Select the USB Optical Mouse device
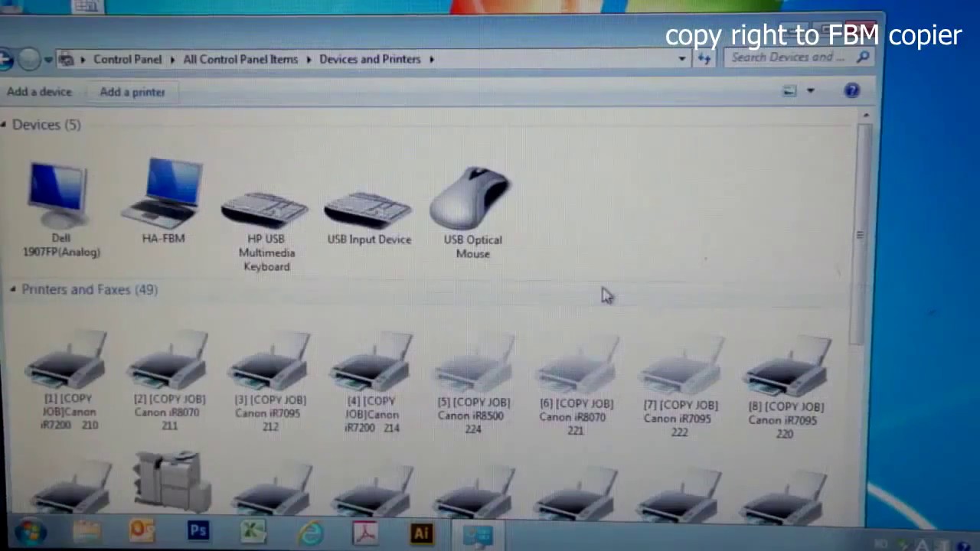Screen dimensions: 980x551 (x=472, y=213)
